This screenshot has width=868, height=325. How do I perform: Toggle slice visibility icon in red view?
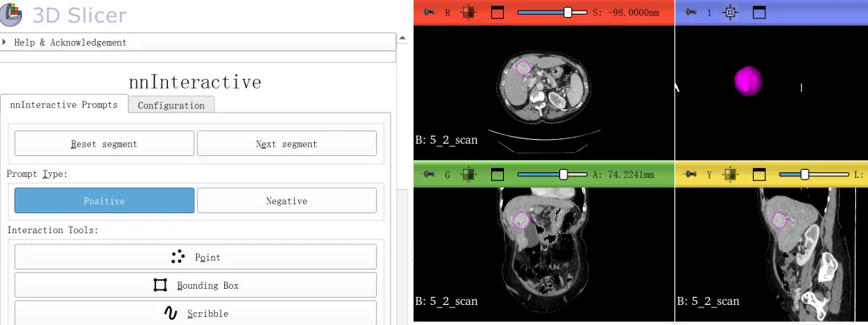469,12
